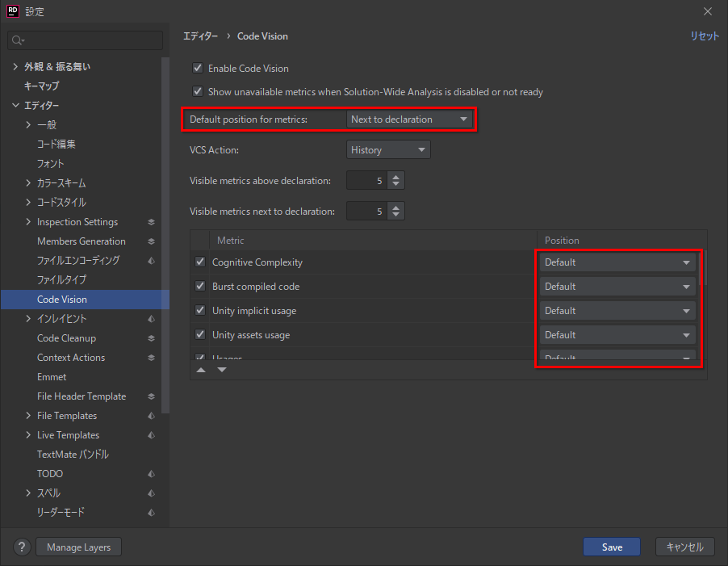Viewport: 728px width, 566px height.
Task: Uncheck Burst compiled code metric
Action: (200, 286)
